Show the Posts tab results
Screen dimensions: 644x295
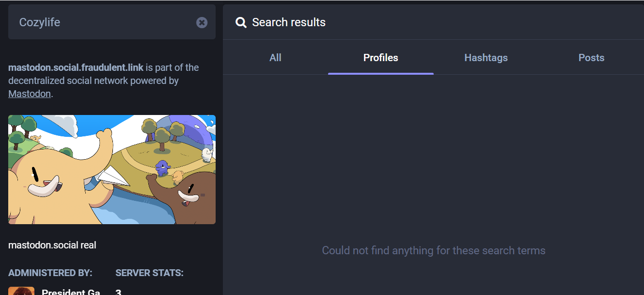[x=591, y=58]
